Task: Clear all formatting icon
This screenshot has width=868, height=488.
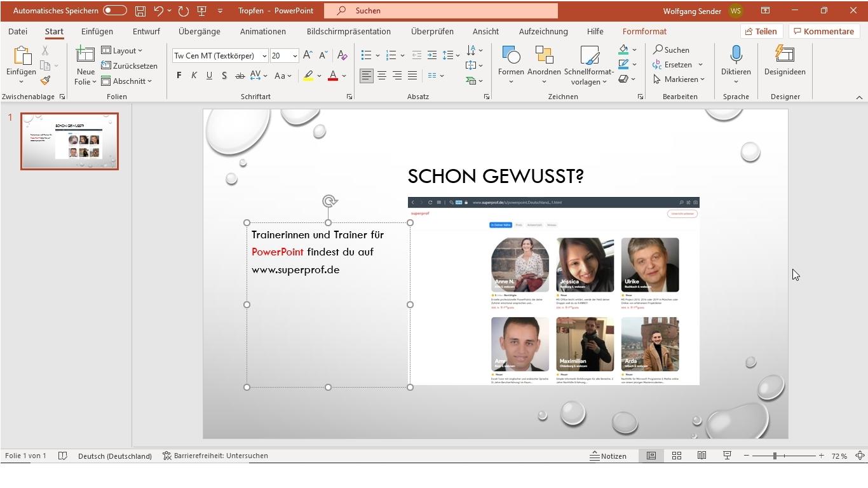Action: 342,55
